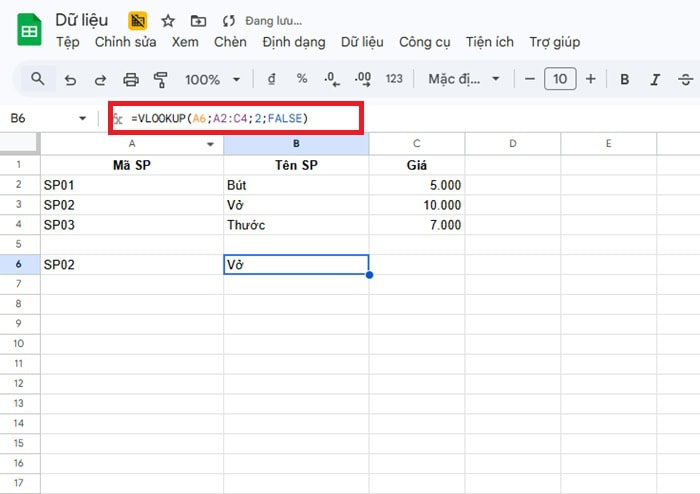The image size is (700, 494).
Task: Increase font size with plus button
Action: point(591,79)
